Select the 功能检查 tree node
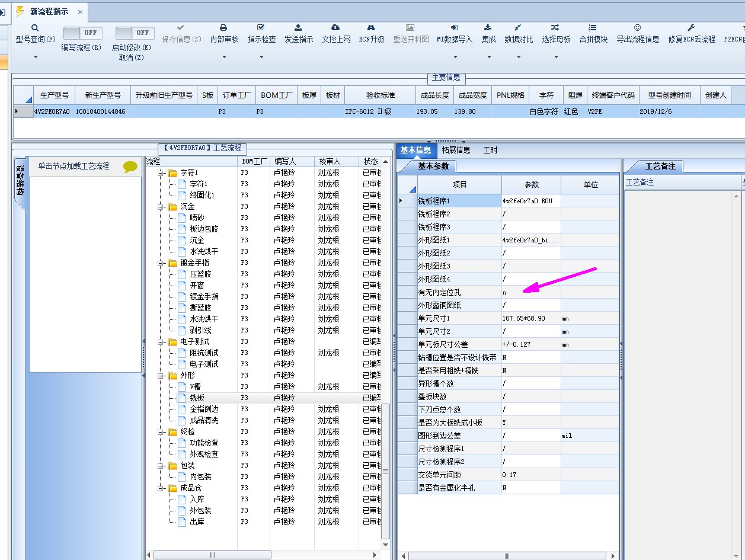Screen dimensions: 745x560 click(x=204, y=443)
